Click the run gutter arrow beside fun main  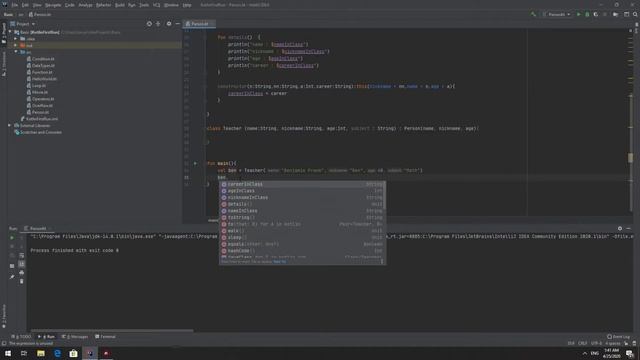tap(195, 163)
